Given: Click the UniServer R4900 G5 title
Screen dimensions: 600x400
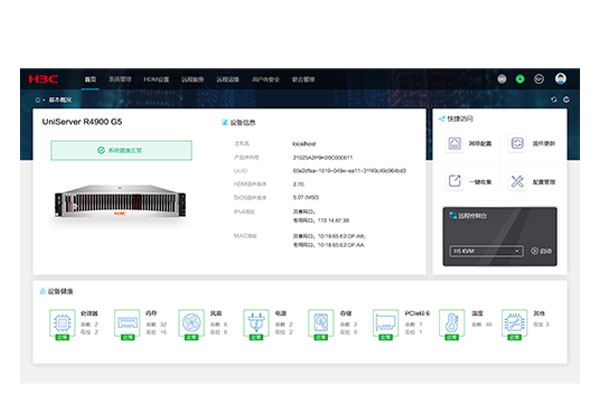Looking at the screenshot, I should [82, 122].
